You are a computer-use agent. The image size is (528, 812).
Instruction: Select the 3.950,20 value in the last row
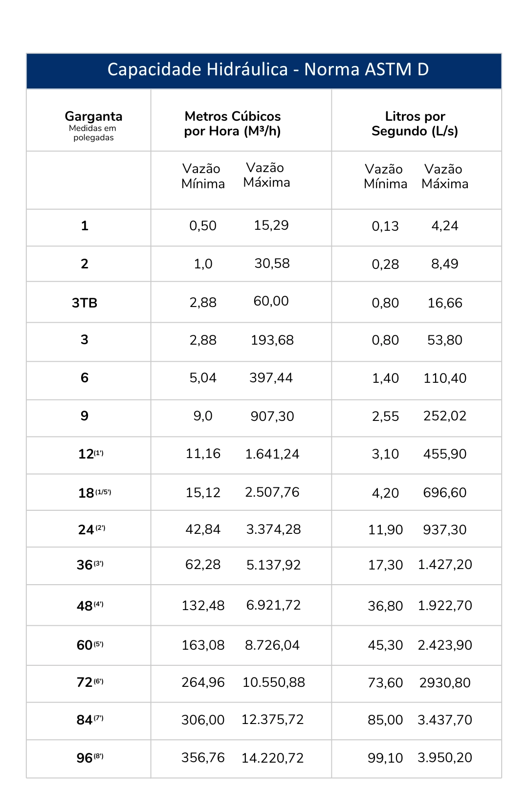point(444,758)
